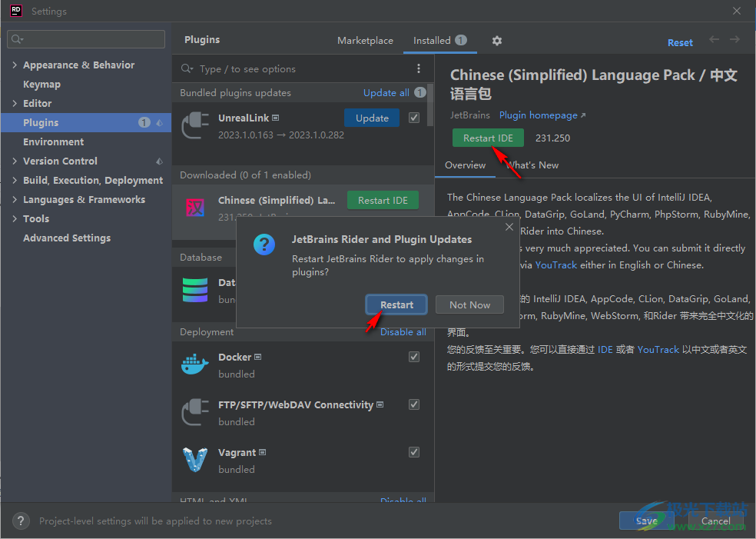Expand Build, Execution, Deployment node
This screenshot has height=539, width=756.
tap(15, 181)
